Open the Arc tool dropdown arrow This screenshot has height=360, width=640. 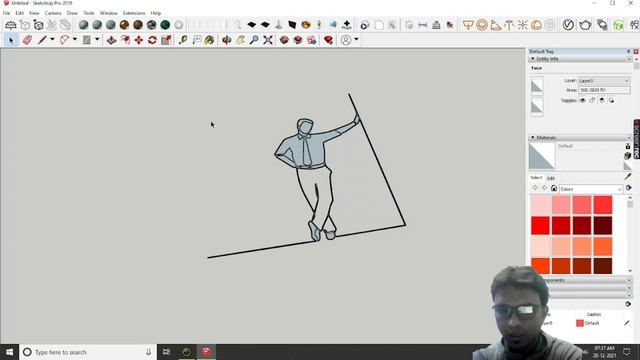click(75, 40)
